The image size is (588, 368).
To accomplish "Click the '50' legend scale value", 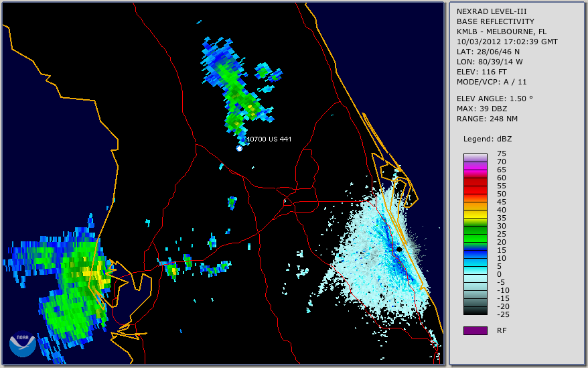I will [502, 194].
